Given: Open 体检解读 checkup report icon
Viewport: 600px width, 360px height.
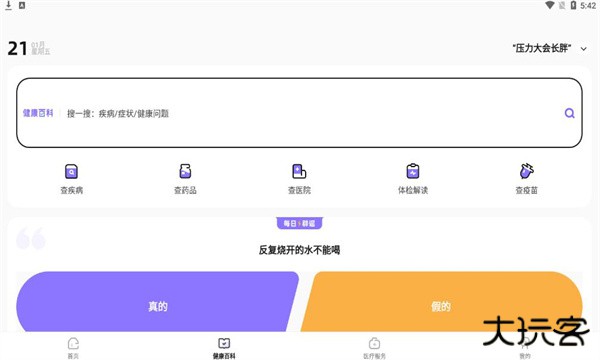Looking at the screenshot, I should 413,171.
